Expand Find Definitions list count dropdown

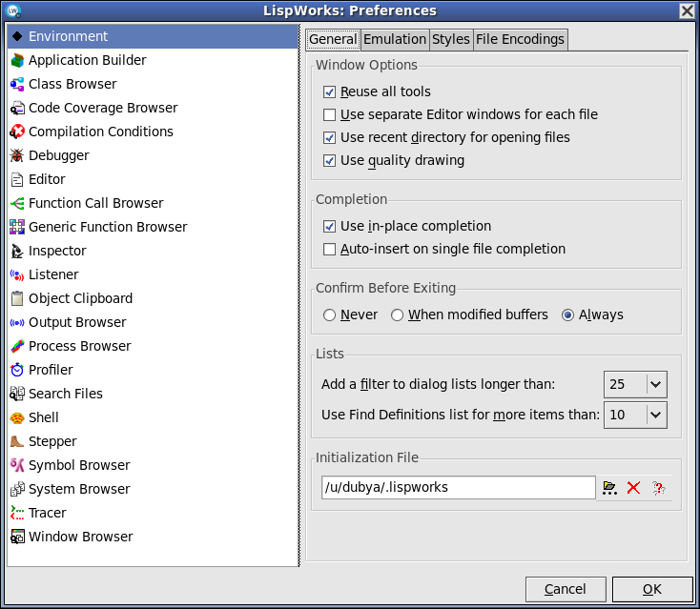click(x=655, y=415)
